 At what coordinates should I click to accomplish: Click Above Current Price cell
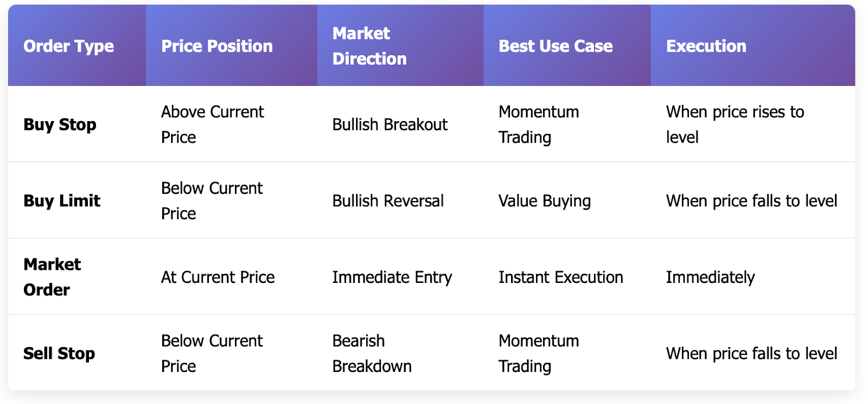click(212, 124)
